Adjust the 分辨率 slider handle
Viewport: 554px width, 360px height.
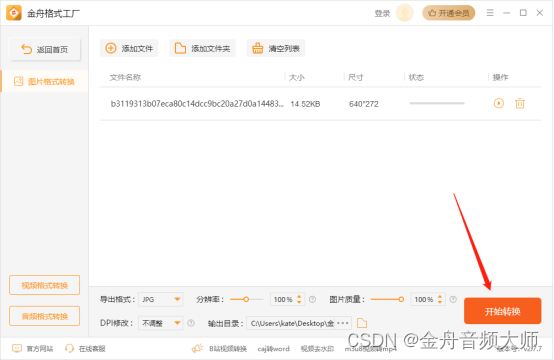tap(246, 299)
